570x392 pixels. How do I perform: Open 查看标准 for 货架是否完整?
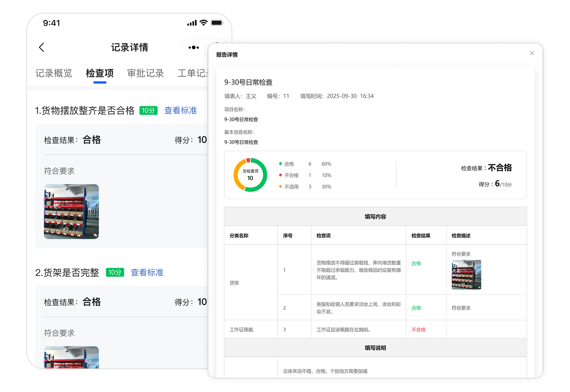coord(147,273)
